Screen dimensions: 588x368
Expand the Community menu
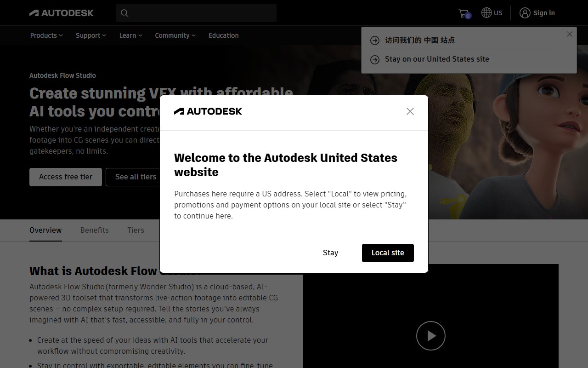click(175, 35)
